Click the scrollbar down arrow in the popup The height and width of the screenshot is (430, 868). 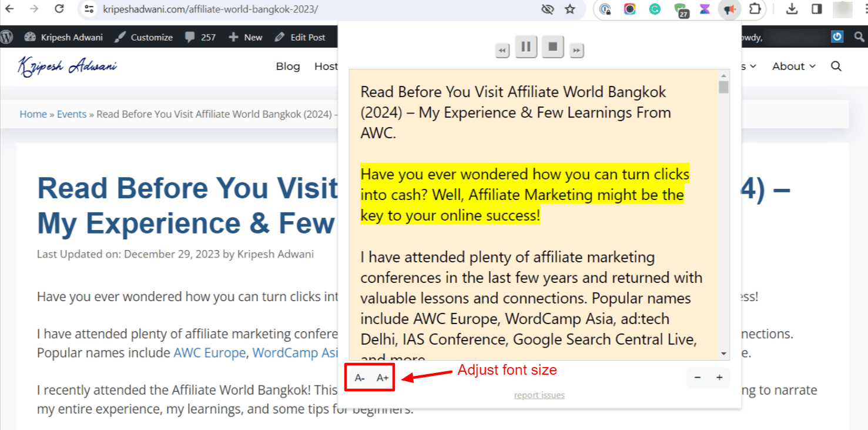click(x=723, y=354)
